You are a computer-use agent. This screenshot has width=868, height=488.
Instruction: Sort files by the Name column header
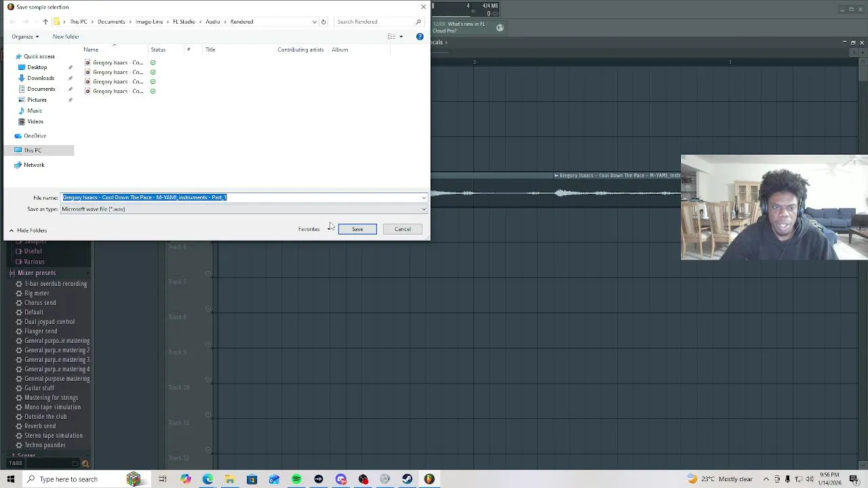tap(91, 49)
